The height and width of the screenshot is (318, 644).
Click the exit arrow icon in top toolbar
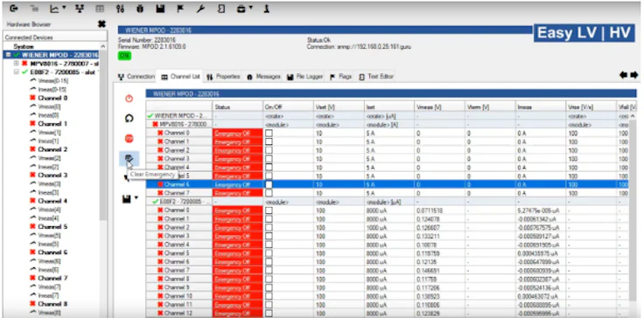[13, 9]
